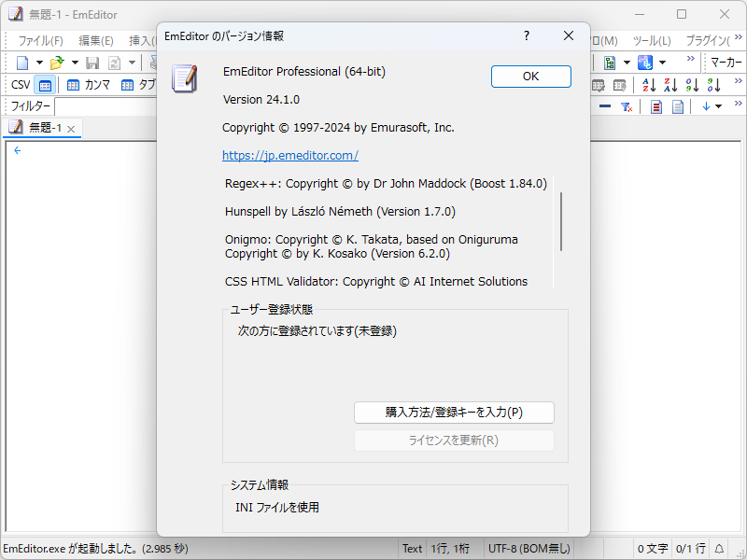Clear the filter with the funnel-x icon
The image size is (747, 560).
[626, 106]
